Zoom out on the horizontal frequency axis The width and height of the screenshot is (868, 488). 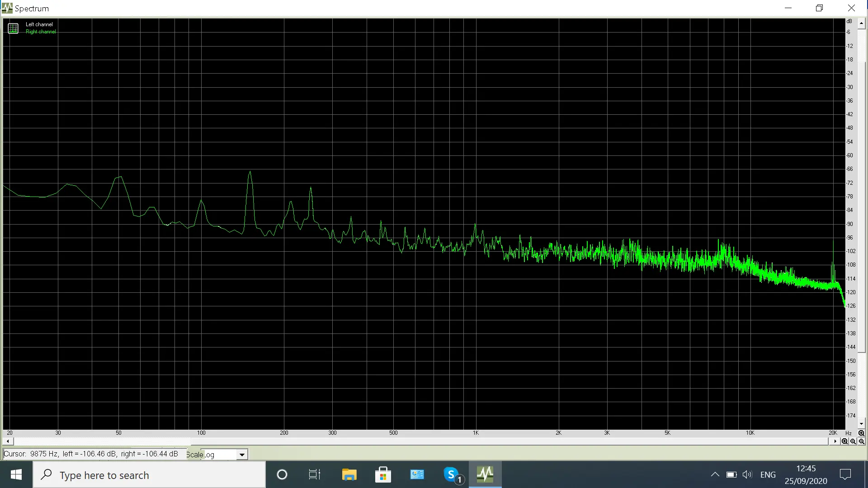853,441
